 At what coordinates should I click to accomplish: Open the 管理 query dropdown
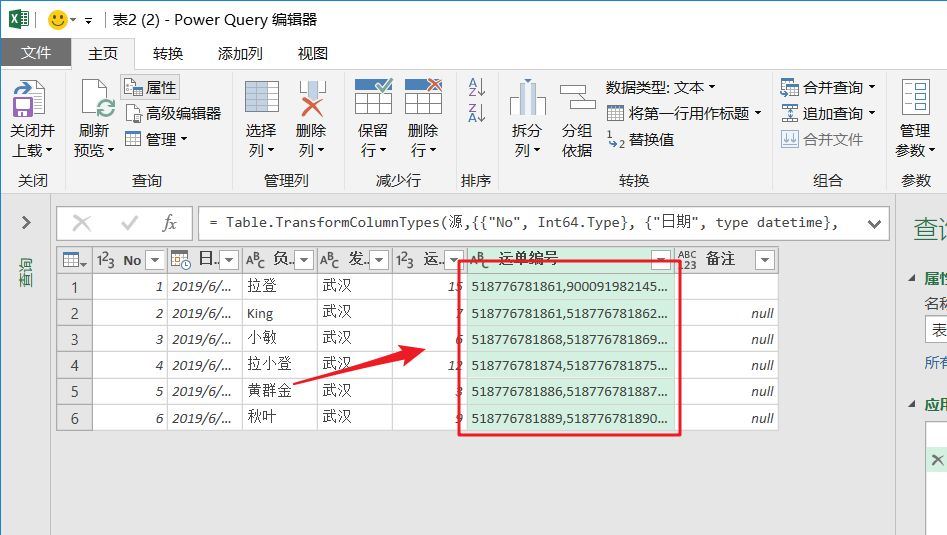(156, 140)
